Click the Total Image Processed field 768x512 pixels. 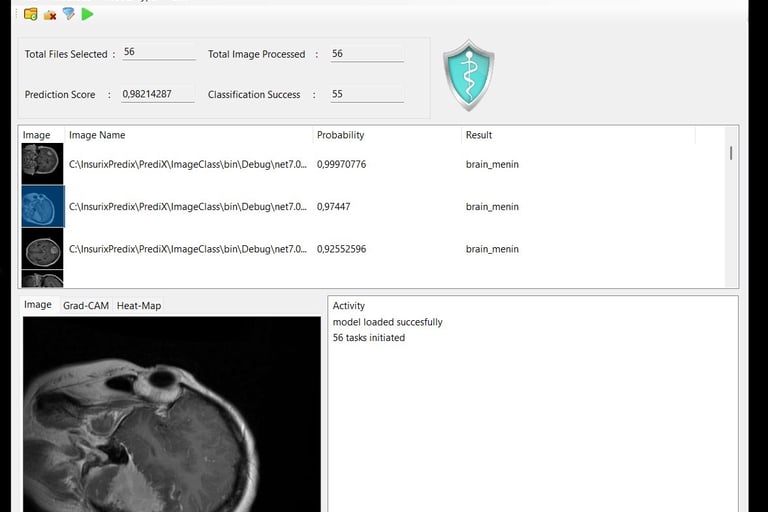pyautogui.click(x=367, y=54)
